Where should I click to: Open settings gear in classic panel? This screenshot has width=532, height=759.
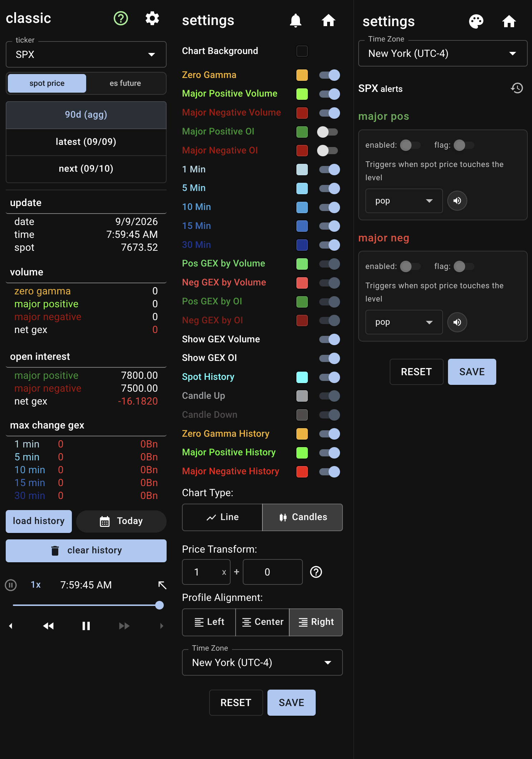152,18
